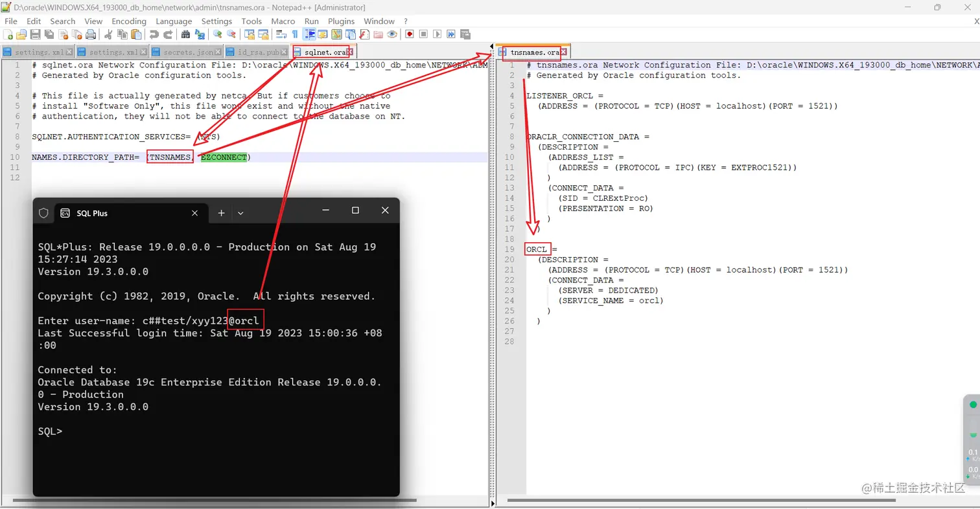This screenshot has width=980, height=509.
Task: Open the Function List toolbar icon
Action: pyautogui.click(x=364, y=34)
